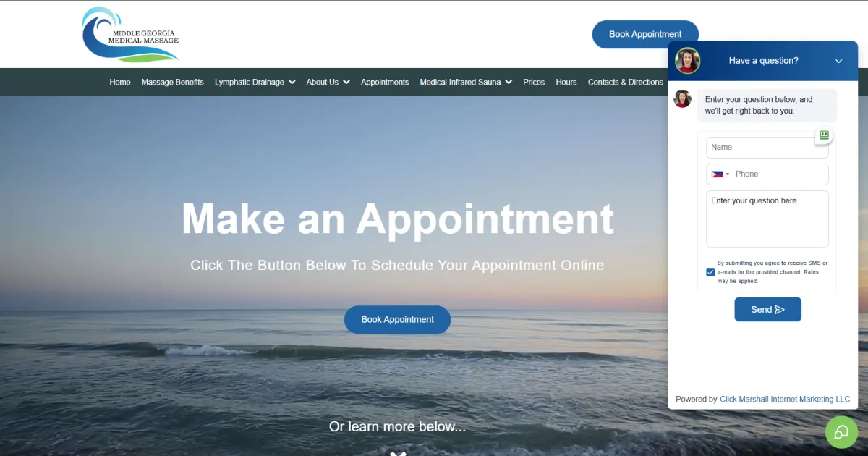
Task: Click the agent avatar in chat header
Action: [688, 61]
